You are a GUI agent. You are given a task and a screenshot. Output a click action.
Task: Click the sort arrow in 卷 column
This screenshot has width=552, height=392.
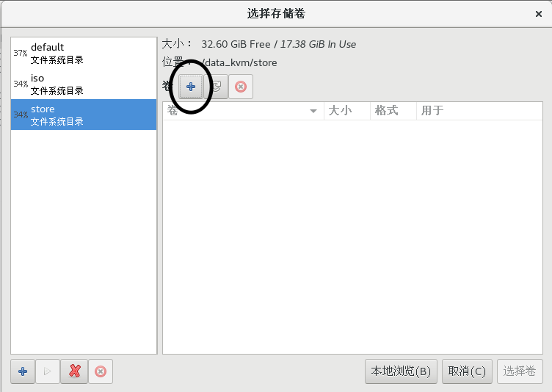[x=313, y=111]
